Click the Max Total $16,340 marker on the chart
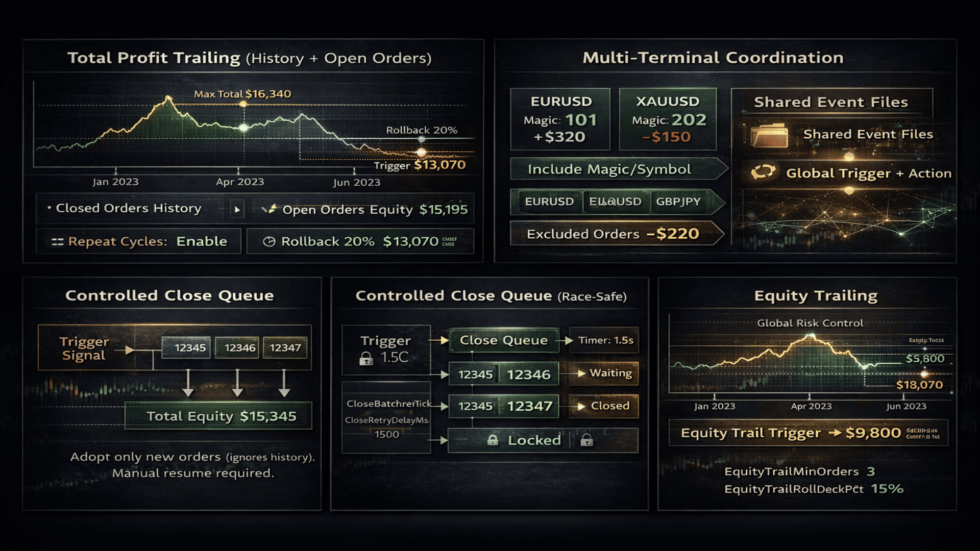This screenshot has width=980, height=551. [243, 104]
